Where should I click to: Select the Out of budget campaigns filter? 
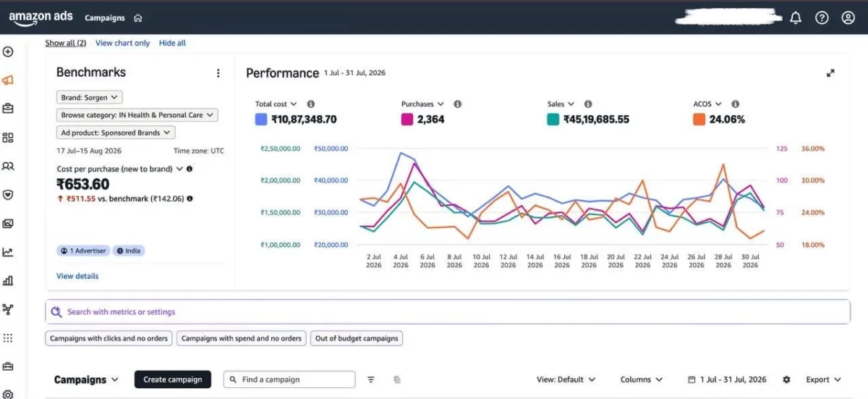pos(357,338)
